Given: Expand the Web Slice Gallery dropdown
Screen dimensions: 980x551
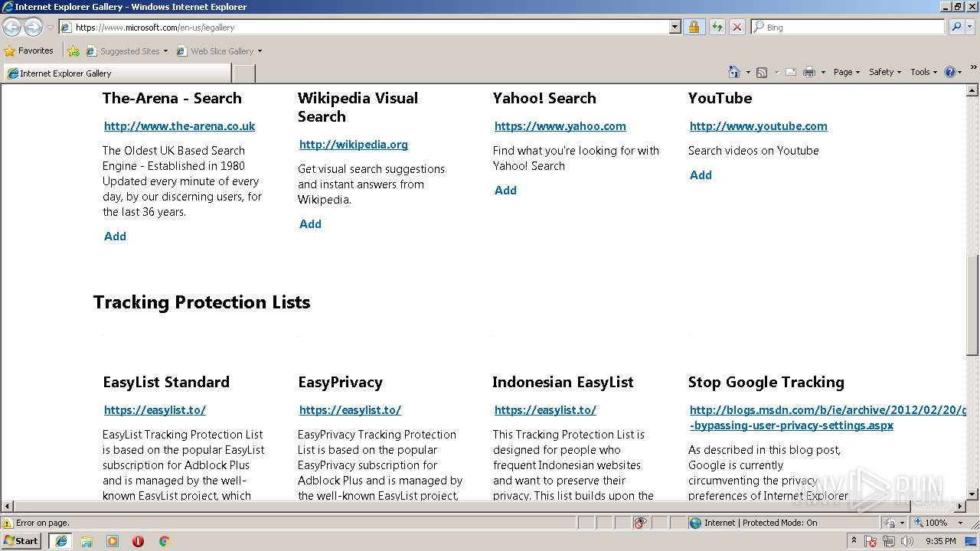Looking at the screenshot, I should [x=260, y=51].
